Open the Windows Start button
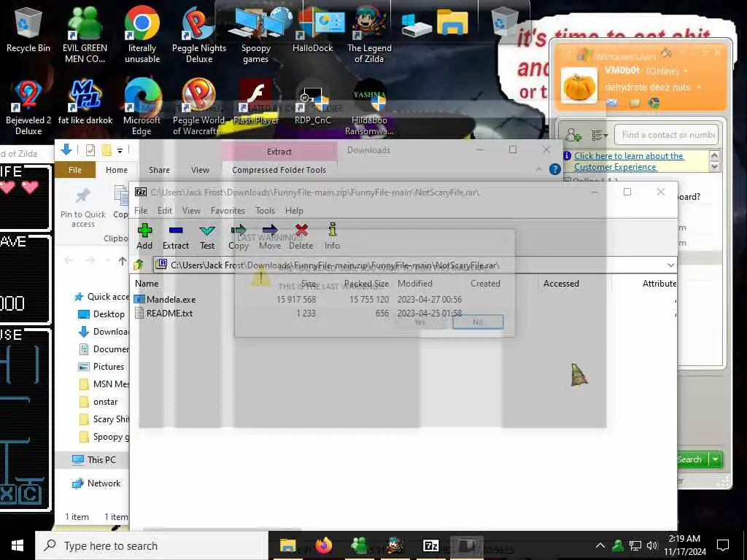Screen dimensions: 747x560 (18, 545)
